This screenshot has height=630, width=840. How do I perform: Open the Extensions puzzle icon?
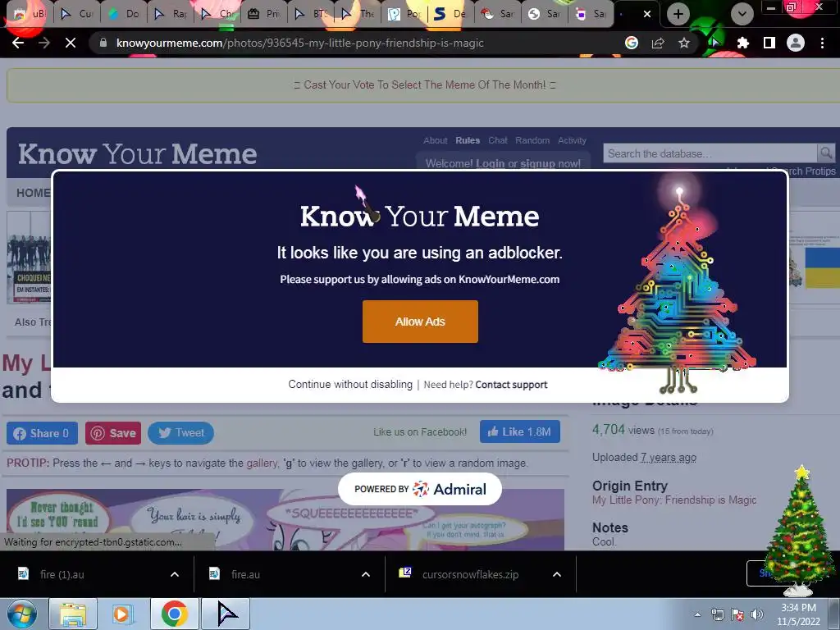pyautogui.click(x=742, y=43)
